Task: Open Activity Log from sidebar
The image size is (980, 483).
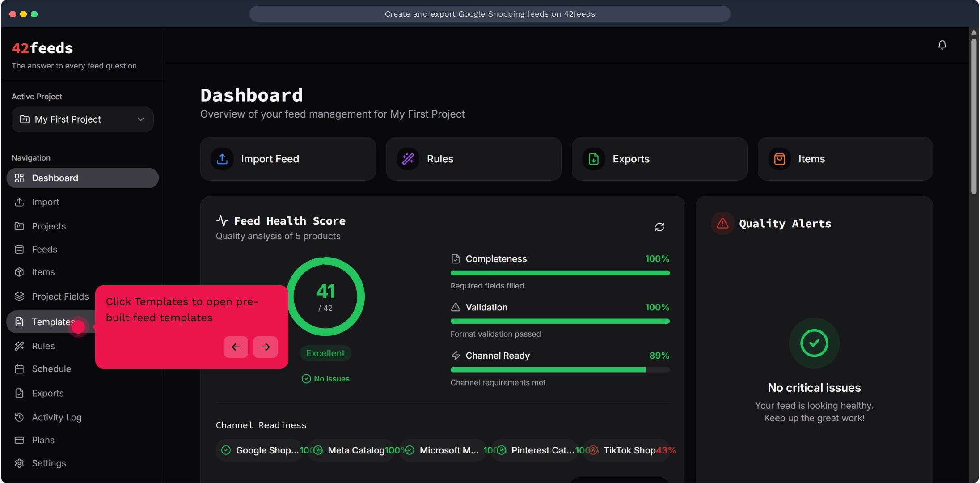Action: 56,417
